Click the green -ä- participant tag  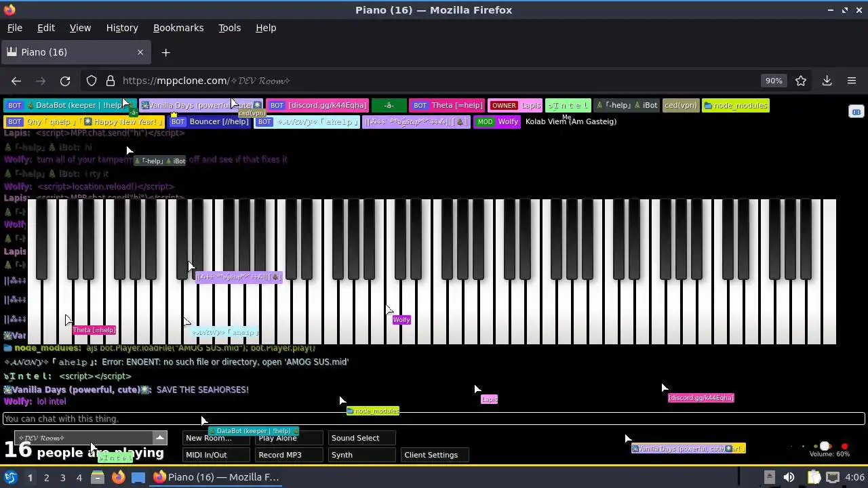pos(389,105)
